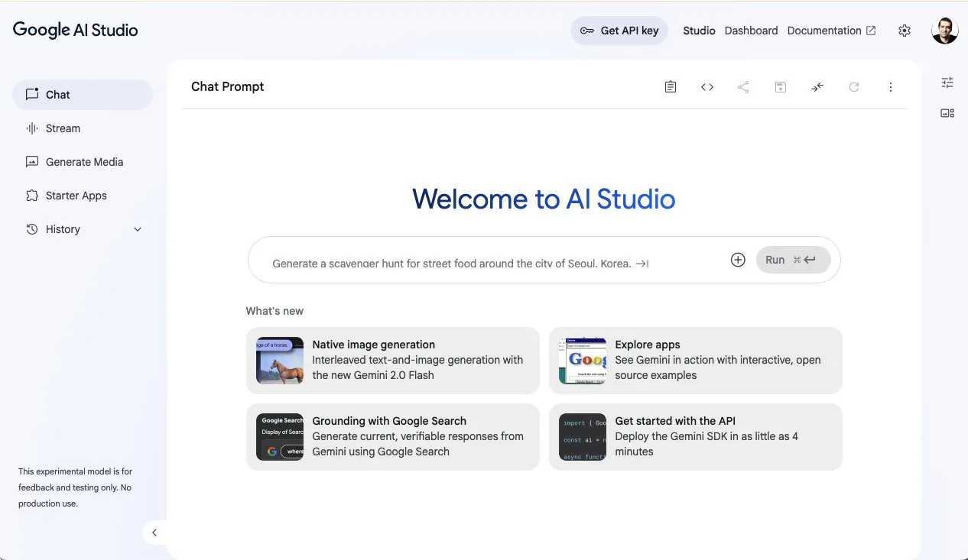Open the system instructions clipboard icon
This screenshot has height=560, width=968.
point(671,87)
